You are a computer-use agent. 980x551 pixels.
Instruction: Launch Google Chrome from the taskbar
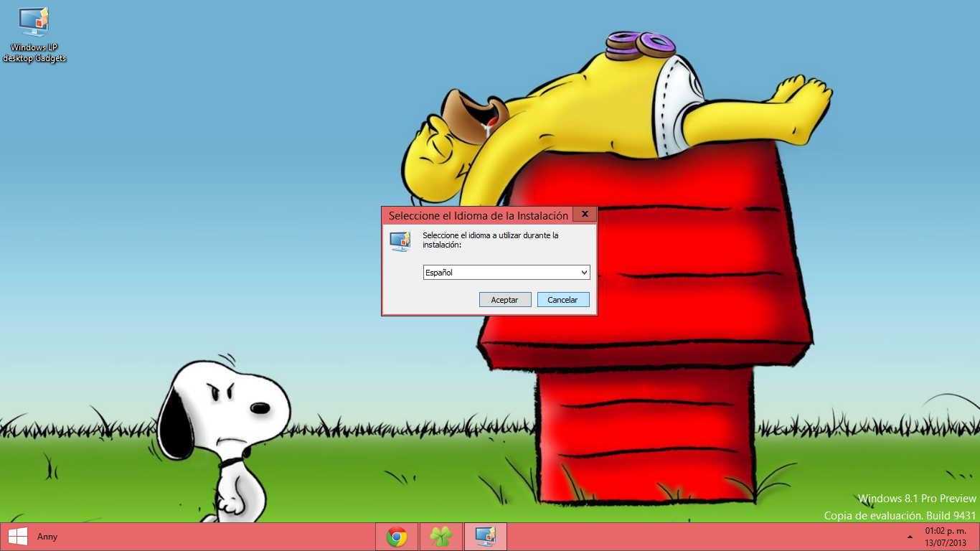click(397, 537)
